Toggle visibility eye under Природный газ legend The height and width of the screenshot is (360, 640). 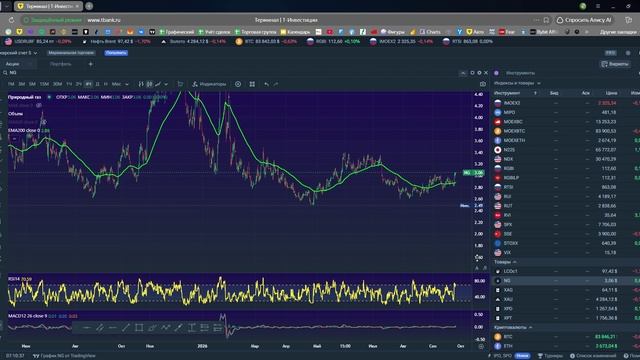click(x=39, y=105)
